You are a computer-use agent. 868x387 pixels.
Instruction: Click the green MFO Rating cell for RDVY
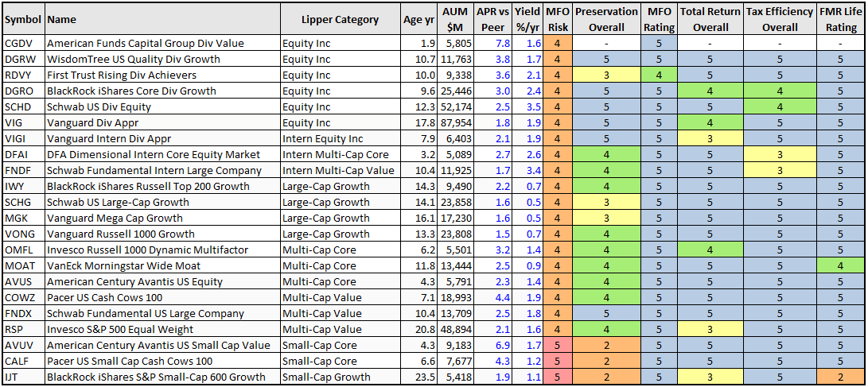tap(659, 75)
